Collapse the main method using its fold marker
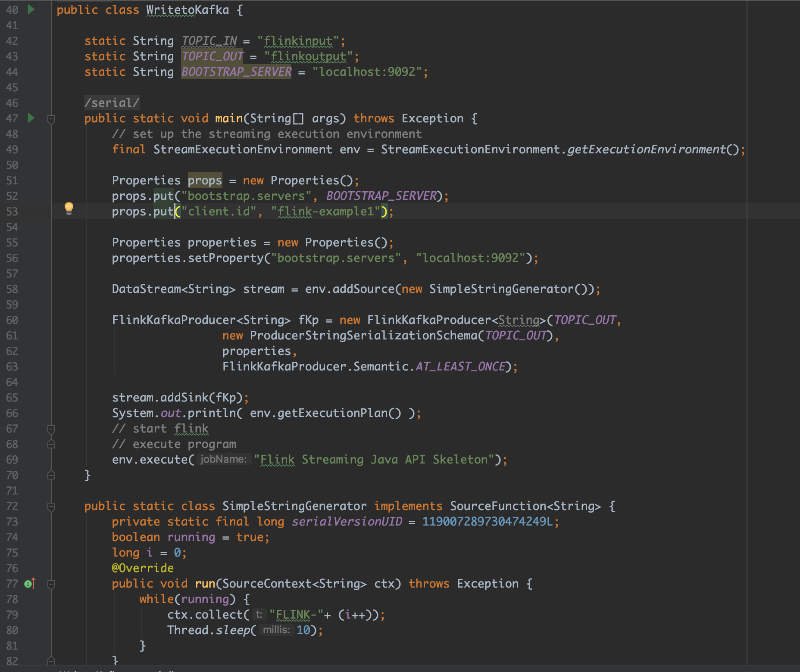Image resolution: width=800 pixels, height=672 pixels. coord(51,119)
